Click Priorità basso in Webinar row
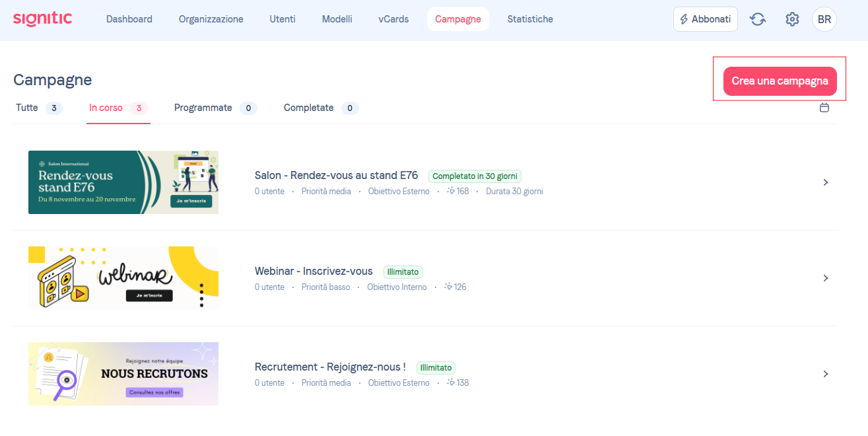 click(325, 287)
